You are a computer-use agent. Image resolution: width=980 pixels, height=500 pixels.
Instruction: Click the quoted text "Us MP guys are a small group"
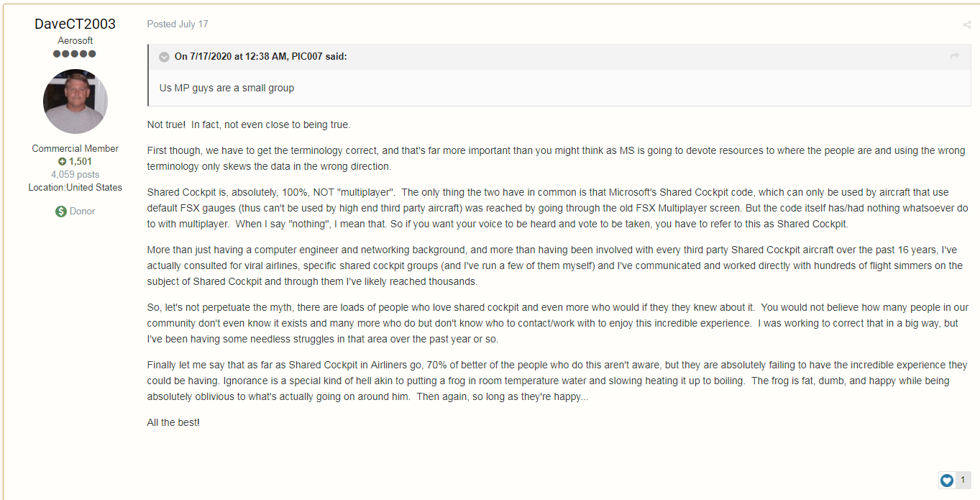point(226,88)
